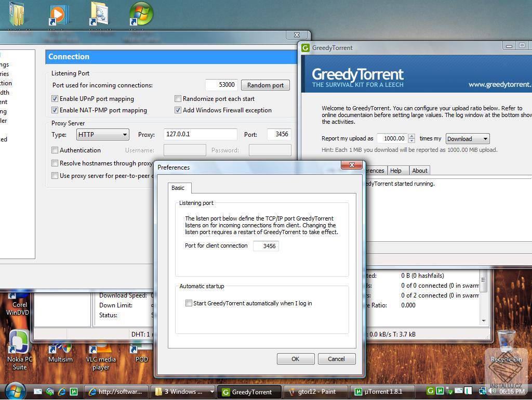Viewport: 532px width, 400px height.
Task: Increase upload ratio with spinner up arrow
Action: [412, 136]
